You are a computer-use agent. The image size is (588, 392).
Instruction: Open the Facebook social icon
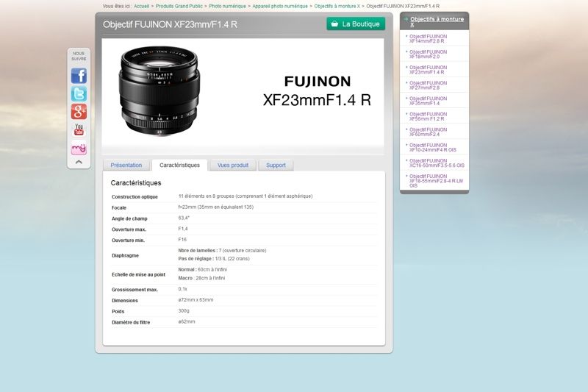[79, 76]
